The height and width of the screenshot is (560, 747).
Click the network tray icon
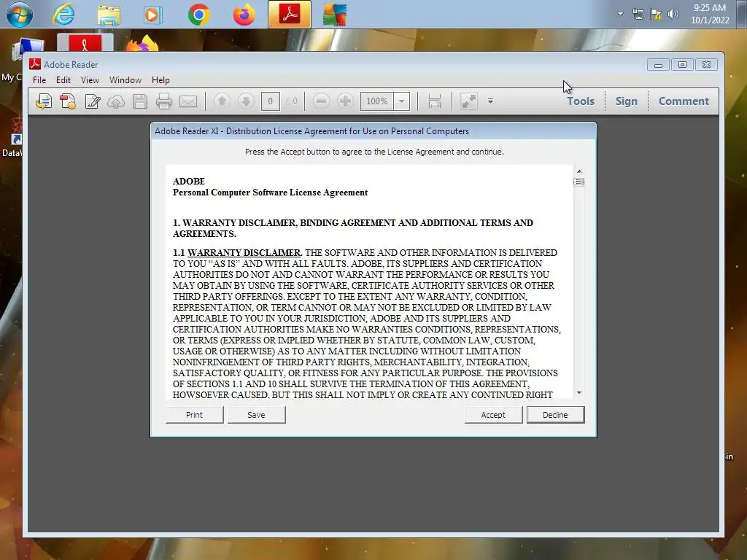coord(638,15)
